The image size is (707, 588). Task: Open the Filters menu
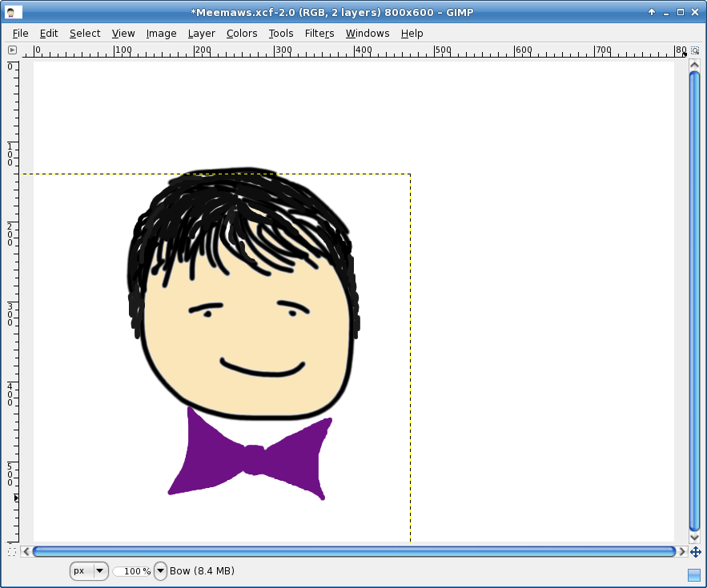point(319,34)
